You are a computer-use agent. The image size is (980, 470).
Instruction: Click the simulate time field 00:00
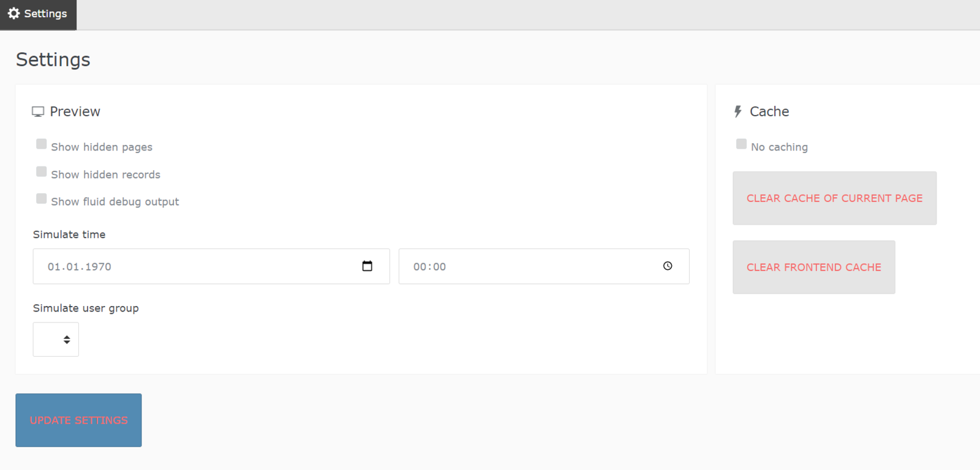[527, 267]
